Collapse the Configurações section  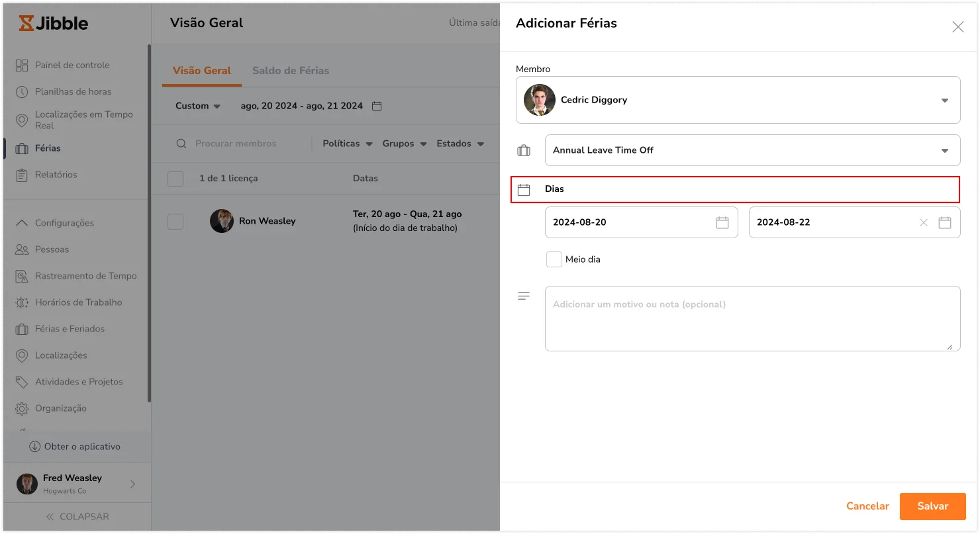pos(22,223)
